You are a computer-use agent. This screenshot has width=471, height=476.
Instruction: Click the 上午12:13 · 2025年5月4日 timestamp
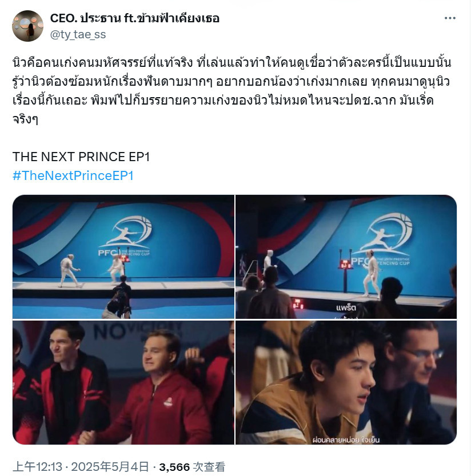click(x=81, y=467)
